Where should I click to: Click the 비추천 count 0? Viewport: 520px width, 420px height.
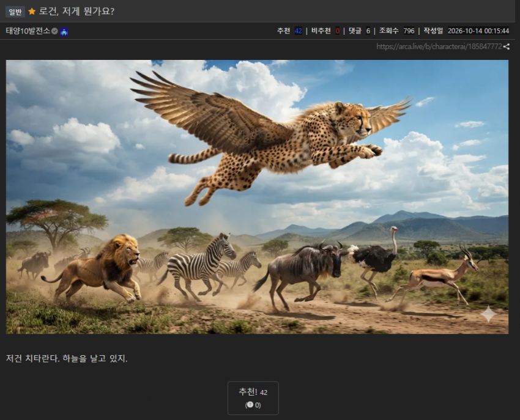click(337, 31)
